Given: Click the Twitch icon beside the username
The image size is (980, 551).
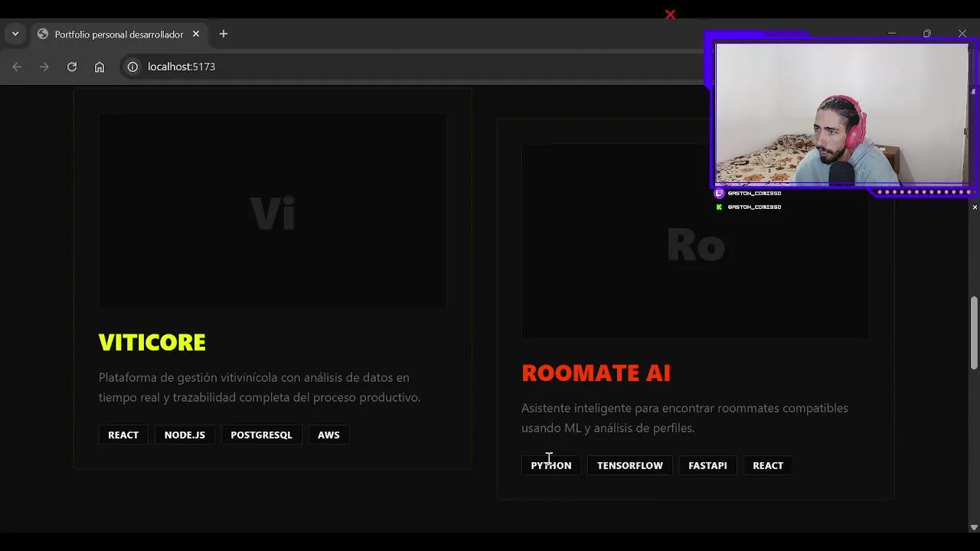Looking at the screenshot, I should [719, 194].
